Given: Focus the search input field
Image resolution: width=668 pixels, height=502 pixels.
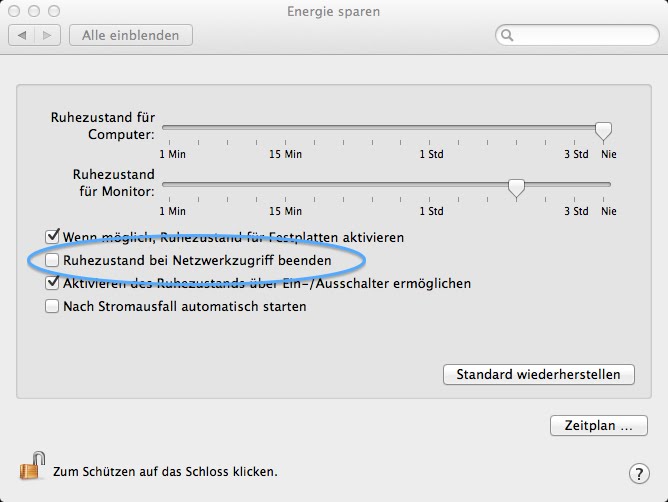Looking at the screenshot, I should pos(580,36).
